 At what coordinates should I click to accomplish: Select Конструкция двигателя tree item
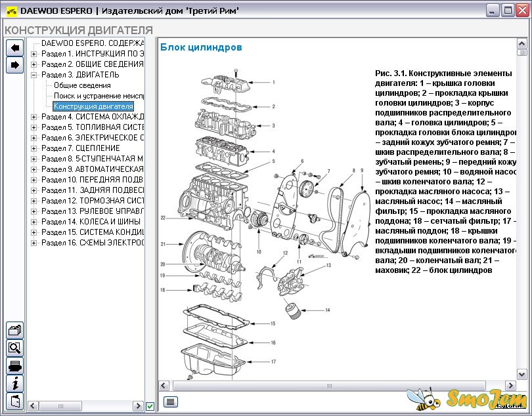(93, 106)
